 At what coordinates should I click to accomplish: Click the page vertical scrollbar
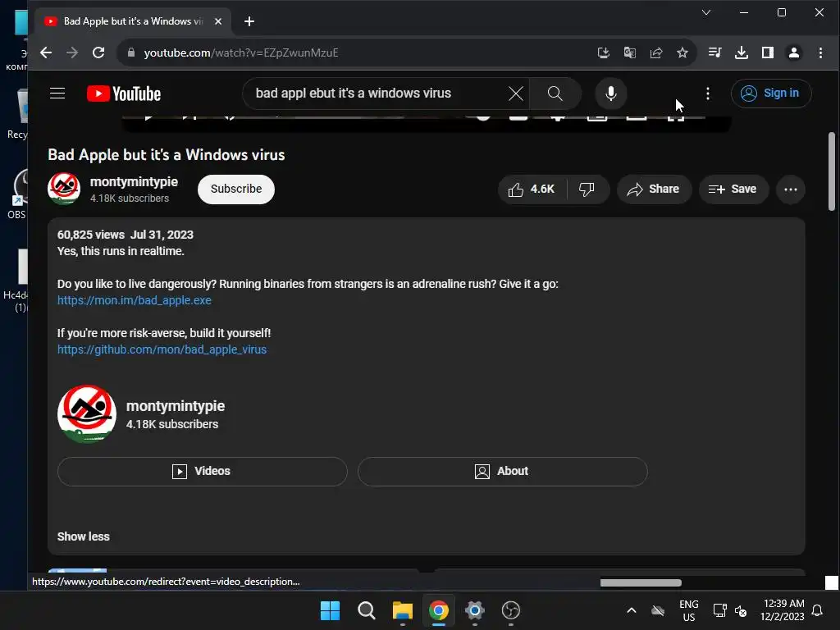point(832,171)
